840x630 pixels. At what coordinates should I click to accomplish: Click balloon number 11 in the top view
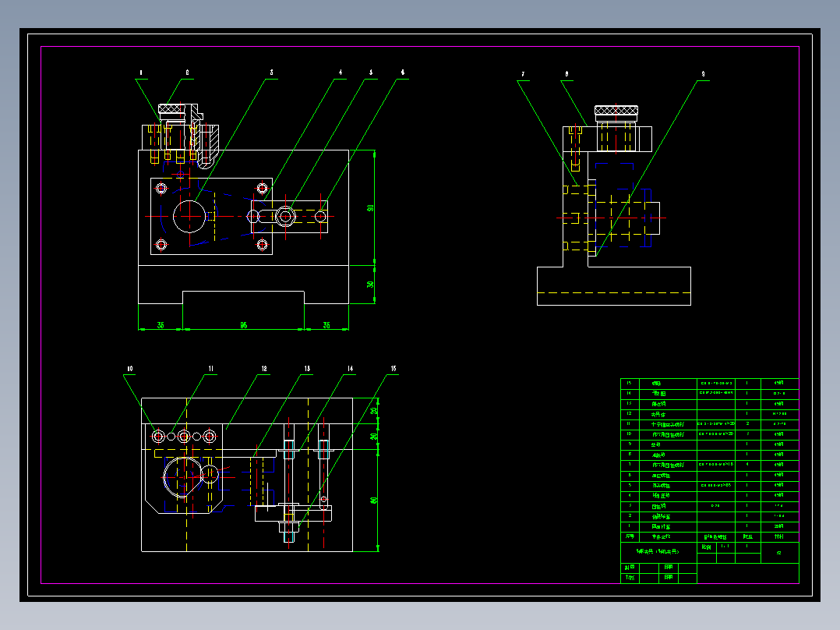(210, 369)
